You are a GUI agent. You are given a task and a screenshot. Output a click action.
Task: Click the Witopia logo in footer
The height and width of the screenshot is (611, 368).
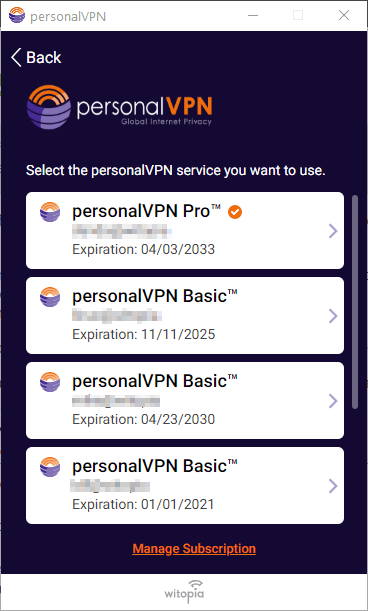click(184, 590)
